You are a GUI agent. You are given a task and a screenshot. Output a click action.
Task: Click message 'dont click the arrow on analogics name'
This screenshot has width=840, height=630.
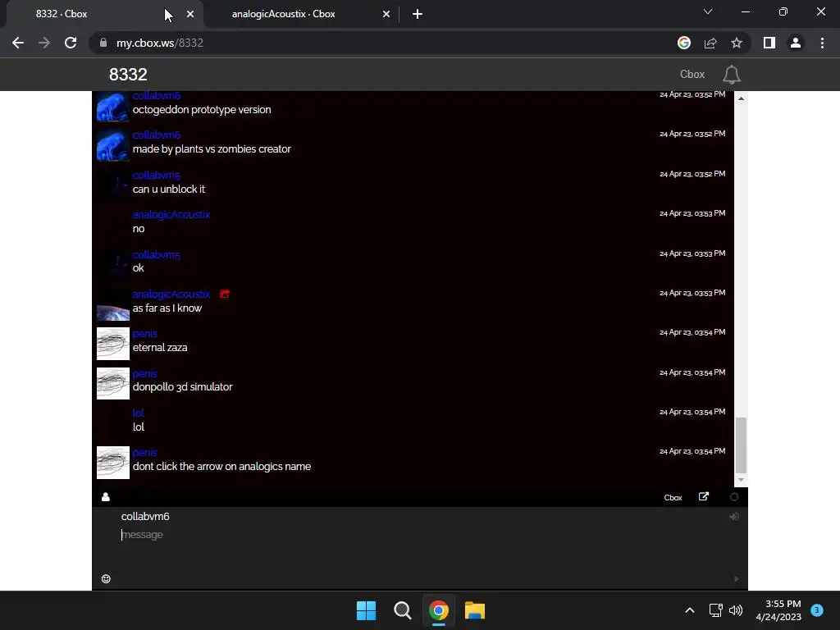tap(221, 467)
